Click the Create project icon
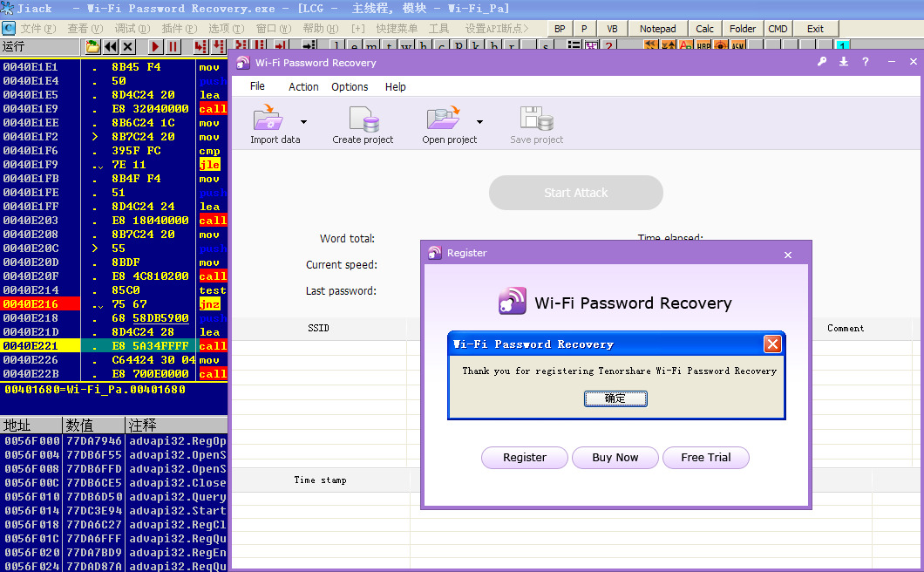 (x=363, y=119)
